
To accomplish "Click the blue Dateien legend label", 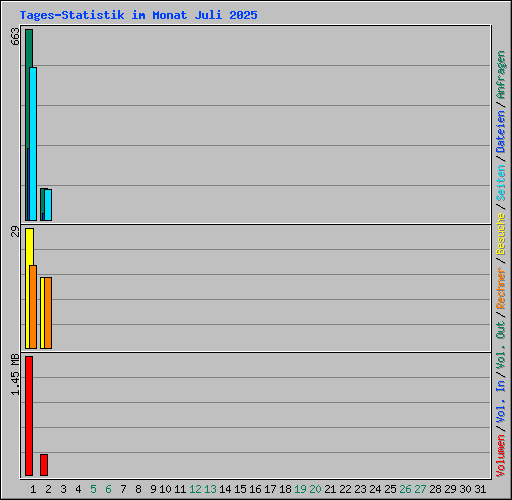I will click(x=501, y=132).
